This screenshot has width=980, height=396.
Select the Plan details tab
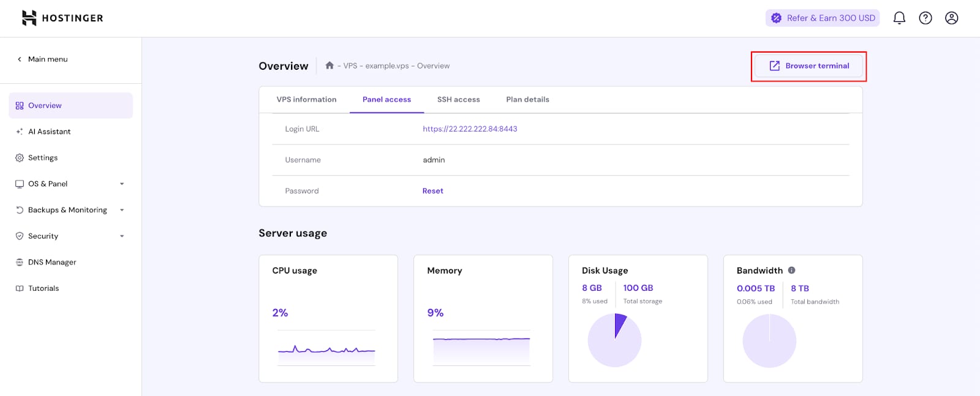coord(527,100)
